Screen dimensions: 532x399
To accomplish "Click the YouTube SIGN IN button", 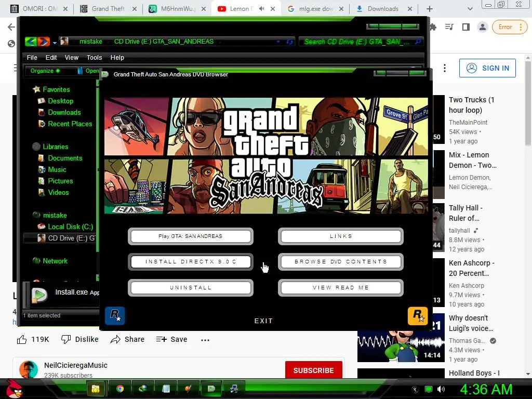I will (487, 68).
